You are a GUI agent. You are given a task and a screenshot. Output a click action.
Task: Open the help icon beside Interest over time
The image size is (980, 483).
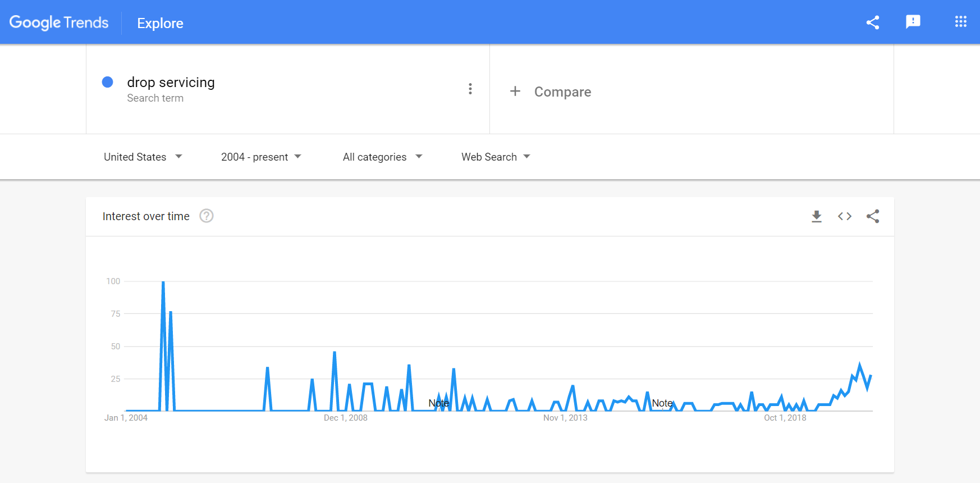[207, 216]
